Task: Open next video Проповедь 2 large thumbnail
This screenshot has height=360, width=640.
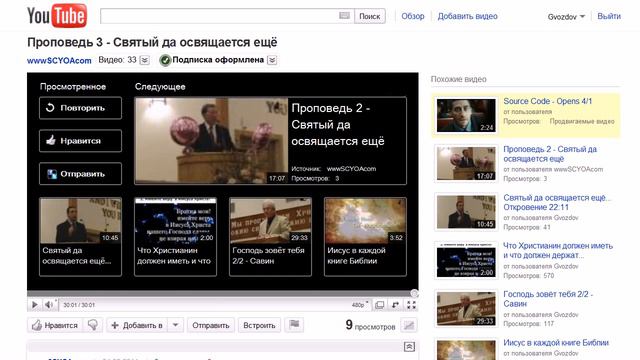Action: (211, 140)
